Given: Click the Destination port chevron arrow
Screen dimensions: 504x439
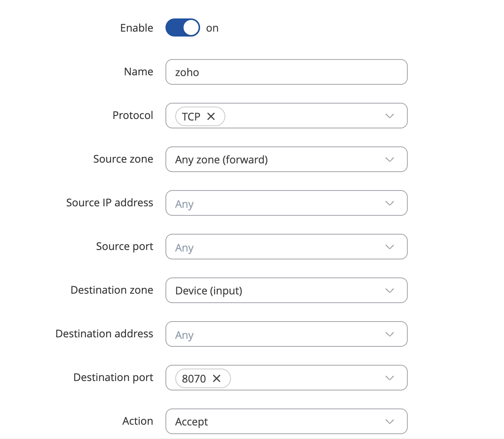Looking at the screenshot, I should coord(390,378).
